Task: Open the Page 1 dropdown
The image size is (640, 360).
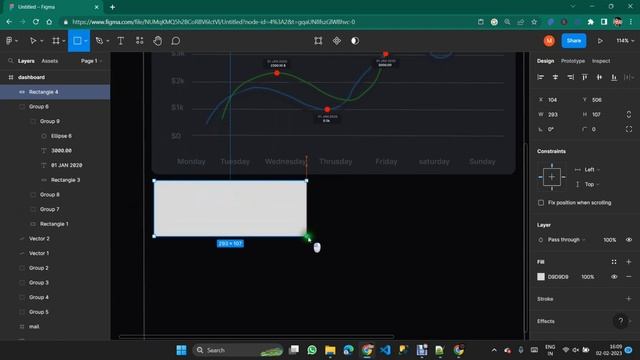Action: point(91,61)
